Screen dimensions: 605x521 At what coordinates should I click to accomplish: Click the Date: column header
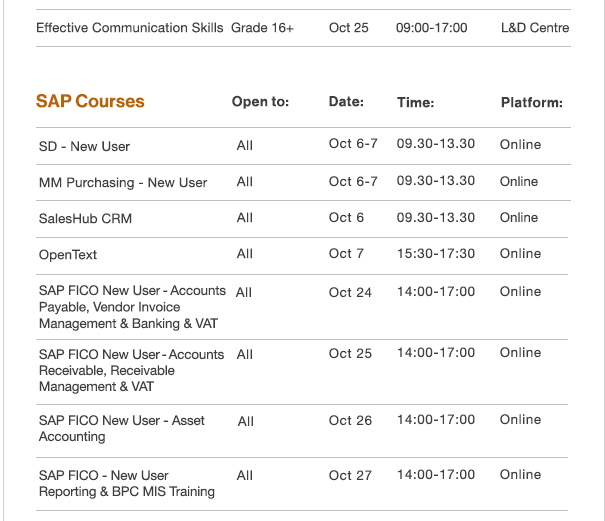(x=346, y=102)
